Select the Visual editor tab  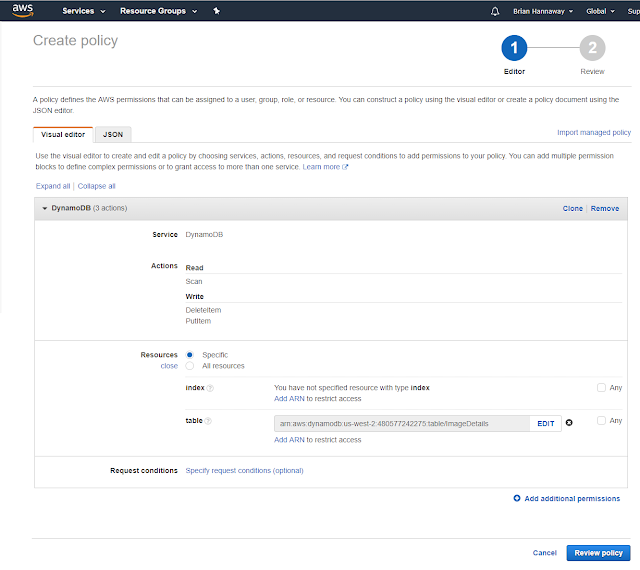63,135
